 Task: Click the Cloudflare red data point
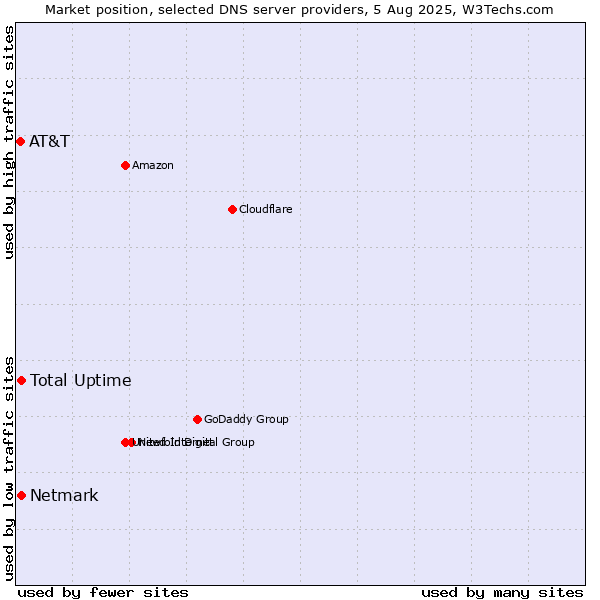(232, 209)
